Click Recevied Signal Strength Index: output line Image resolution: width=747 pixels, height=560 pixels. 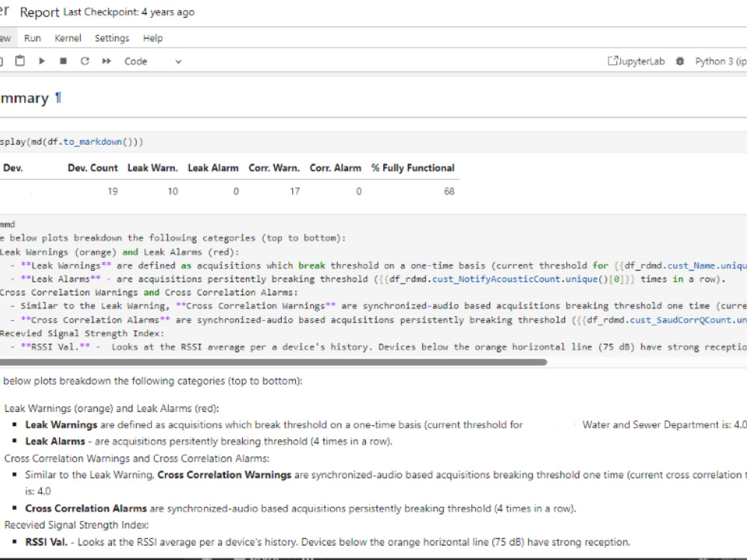(77, 525)
